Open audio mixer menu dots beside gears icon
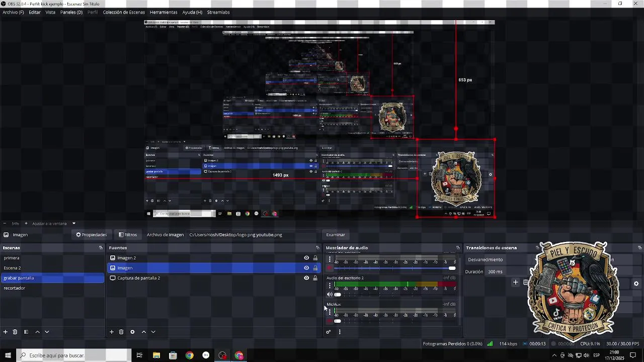Viewport: 644px width, 362px height. [x=340, y=332]
